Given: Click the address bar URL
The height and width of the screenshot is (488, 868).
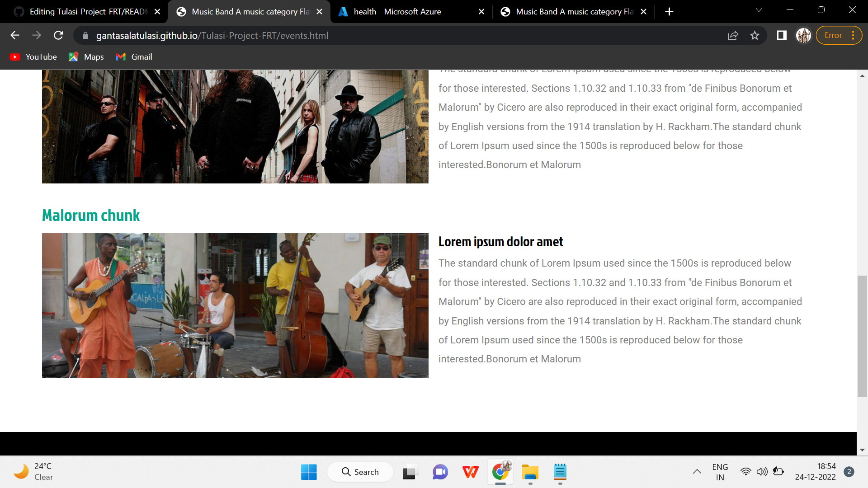Looking at the screenshot, I should point(212,35).
